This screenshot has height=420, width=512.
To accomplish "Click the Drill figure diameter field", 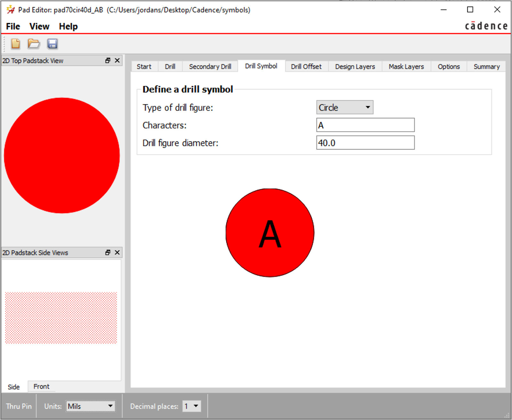I will pos(365,143).
